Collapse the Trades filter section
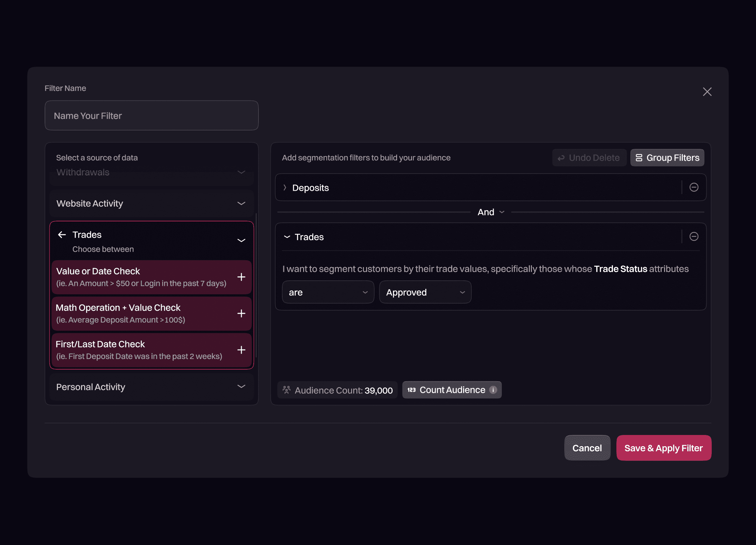756x545 pixels. [x=287, y=237]
